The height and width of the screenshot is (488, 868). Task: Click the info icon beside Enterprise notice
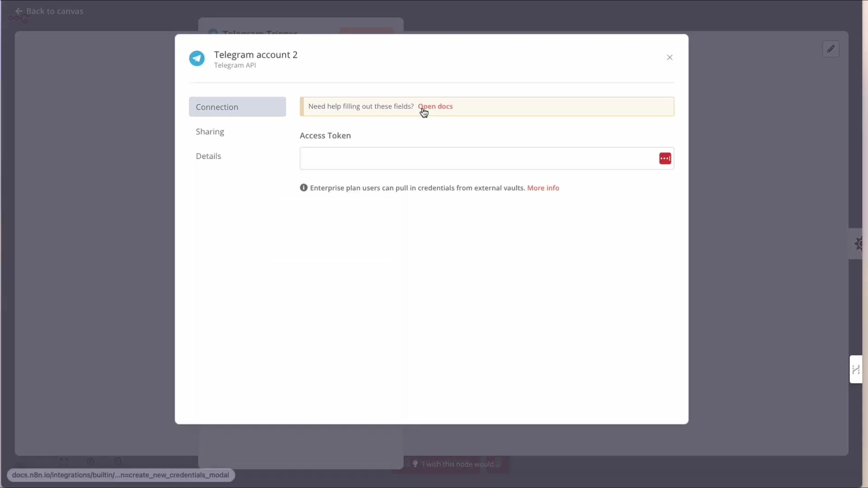304,188
